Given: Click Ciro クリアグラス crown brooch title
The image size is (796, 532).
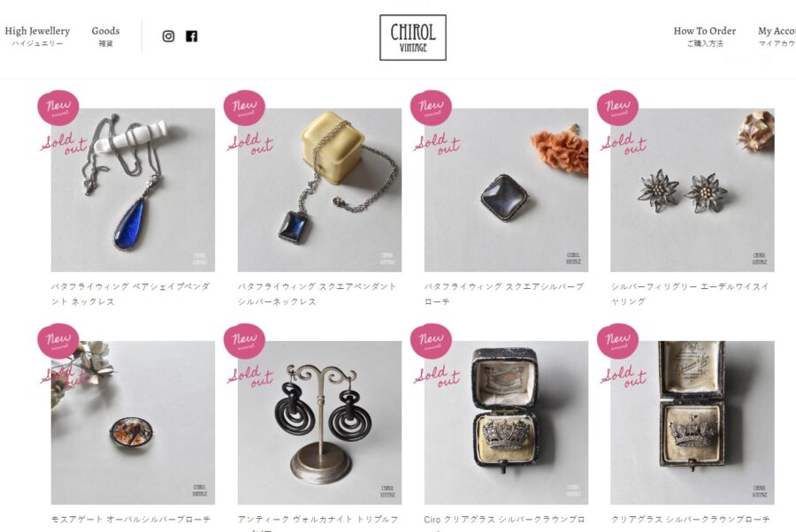Looking at the screenshot, I should [x=504, y=520].
